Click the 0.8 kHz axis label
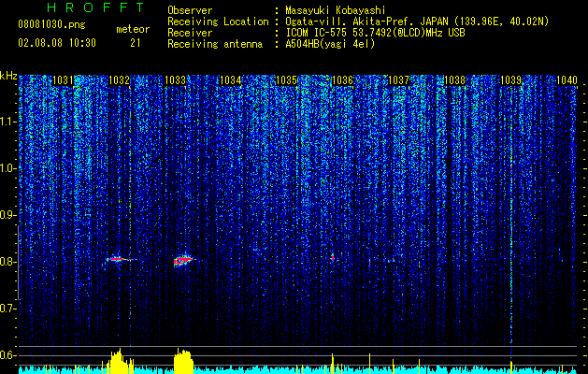 pos(7,262)
